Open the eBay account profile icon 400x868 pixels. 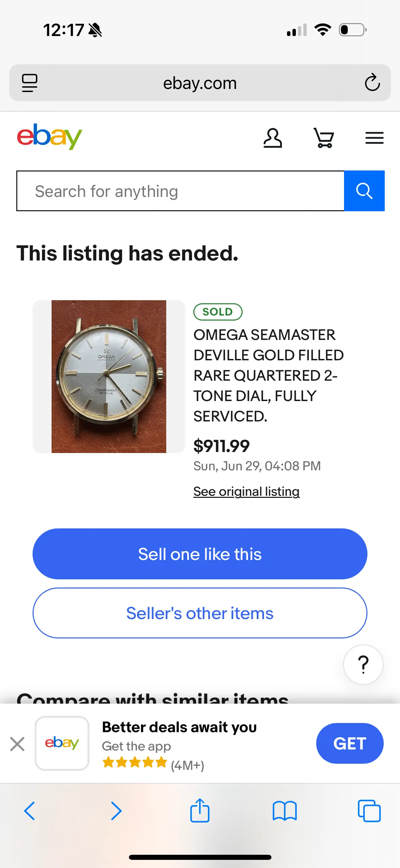pos(272,138)
